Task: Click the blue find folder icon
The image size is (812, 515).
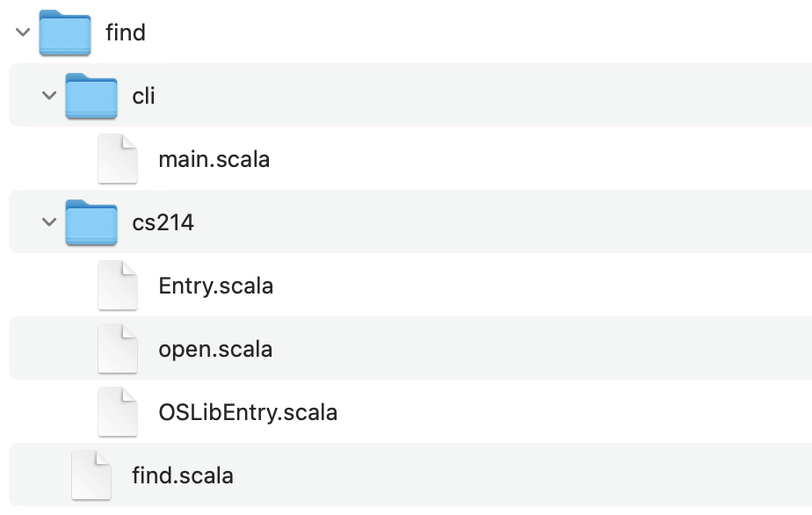Action: click(x=65, y=33)
